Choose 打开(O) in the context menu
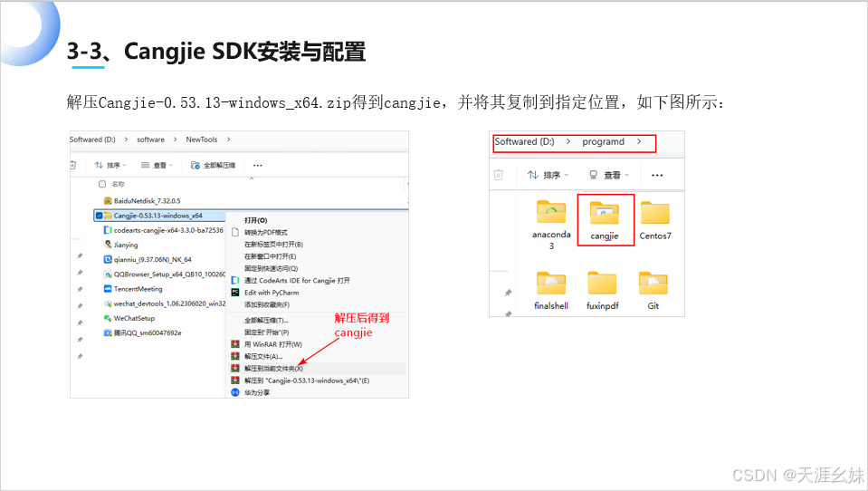This screenshot has width=868, height=491. [x=256, y=220]
